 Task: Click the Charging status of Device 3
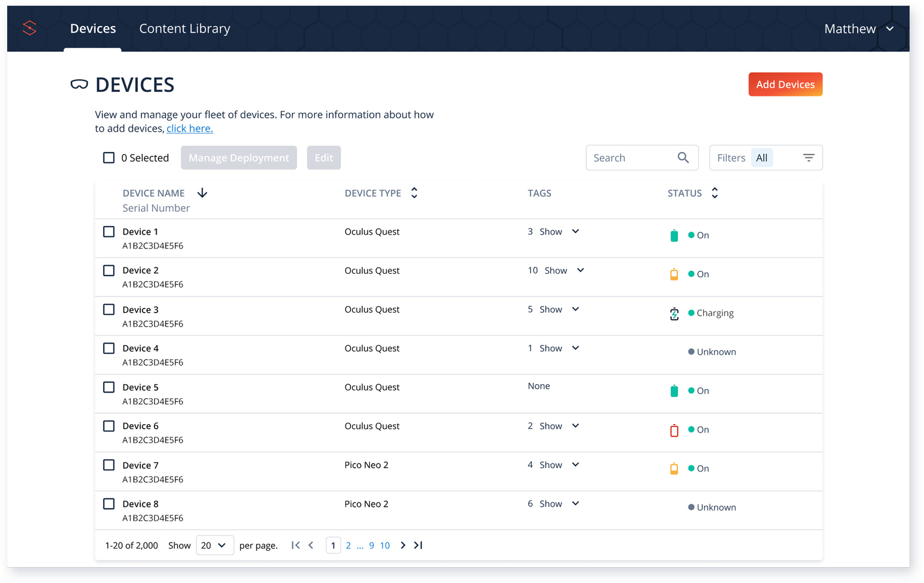[x=711, y=313]
